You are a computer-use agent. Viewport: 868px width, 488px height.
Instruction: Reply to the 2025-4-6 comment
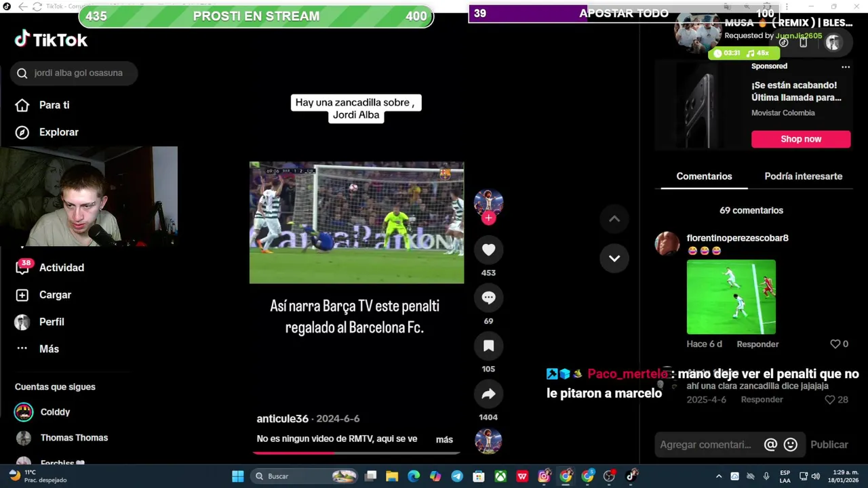pos(762,400)
